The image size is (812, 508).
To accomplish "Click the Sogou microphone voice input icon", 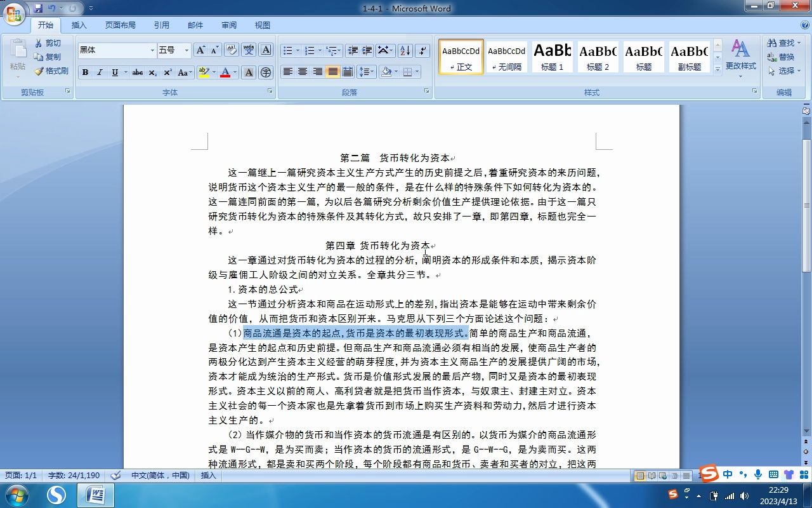I will point(757,474).
